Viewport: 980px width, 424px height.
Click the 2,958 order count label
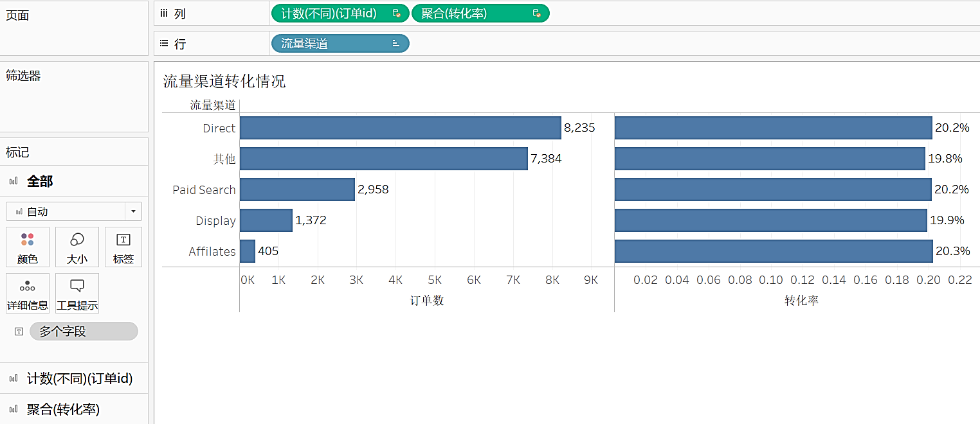(373, 190)
